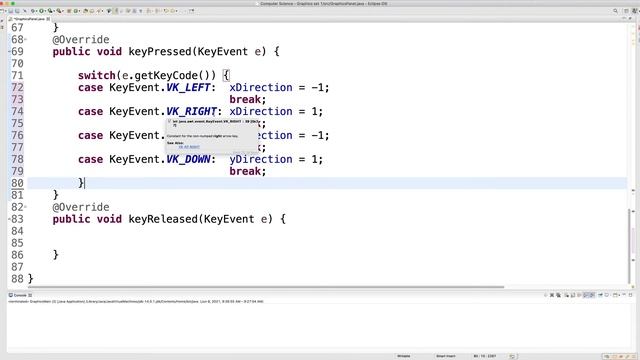640x360 pixels.
Task: Place cursor on empty line 85
Action: click(327, 243)
